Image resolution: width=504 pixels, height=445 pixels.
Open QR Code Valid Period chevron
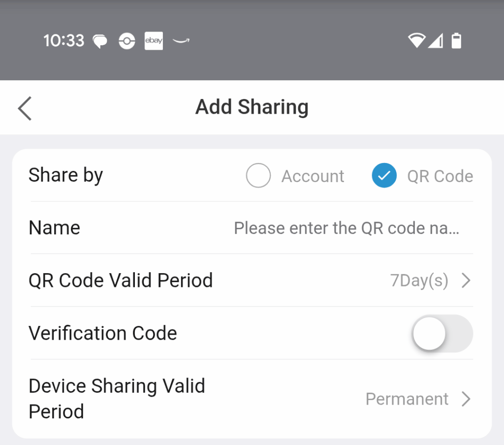coord(466,281)
